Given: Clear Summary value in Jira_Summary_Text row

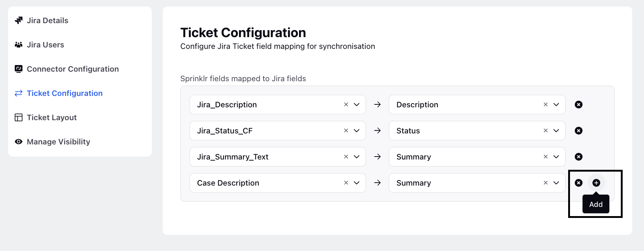Looking at the screenshot, I should tap(546, 157).
